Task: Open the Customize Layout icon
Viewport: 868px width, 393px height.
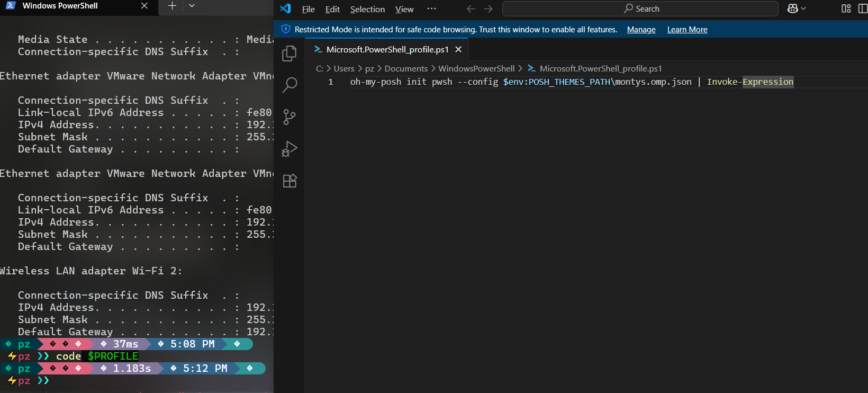Action: 846,8
